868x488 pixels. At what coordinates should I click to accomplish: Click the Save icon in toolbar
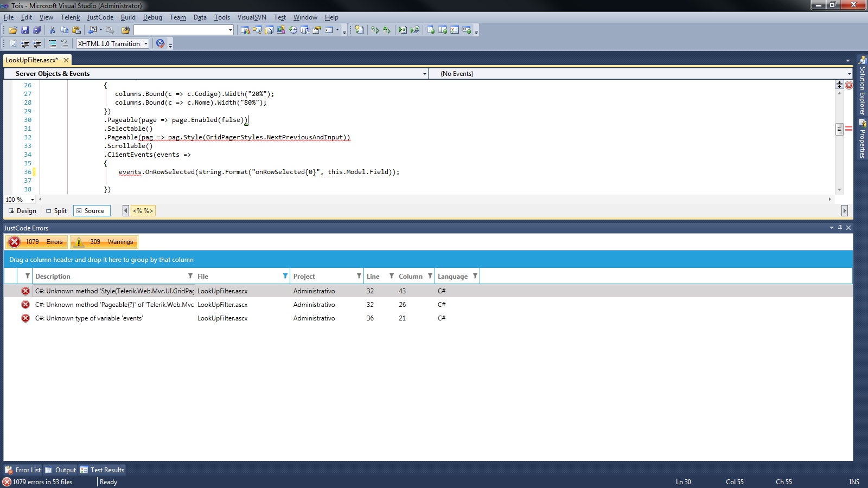(x=25, y=30)
